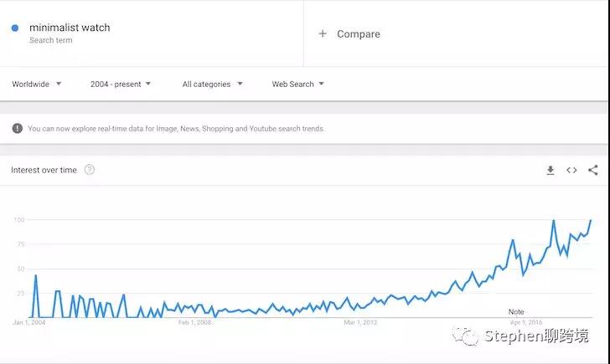Click the info alert icon in the banner
The width and height of the screenshot is (610, 364).
pos(18,129)
